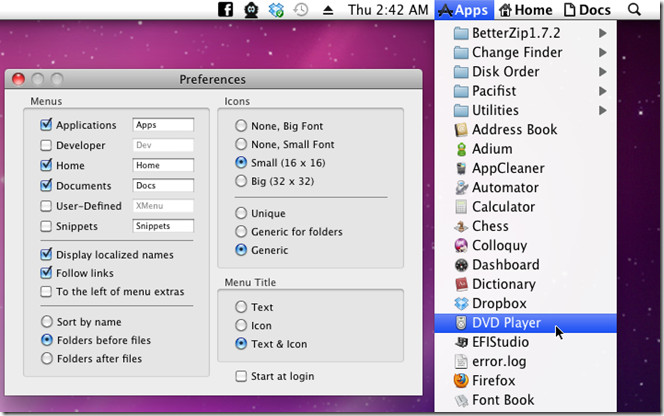This screenshot has width=664, height=416.
Task: Open the Time Machine menu bar icon
Action: (x=301, y=9)
